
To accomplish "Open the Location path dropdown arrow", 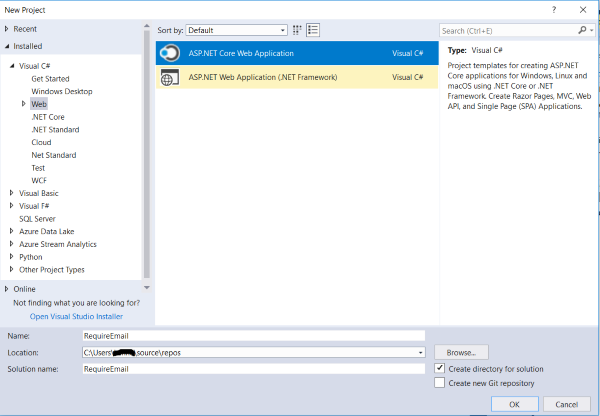I will (421, 352).
